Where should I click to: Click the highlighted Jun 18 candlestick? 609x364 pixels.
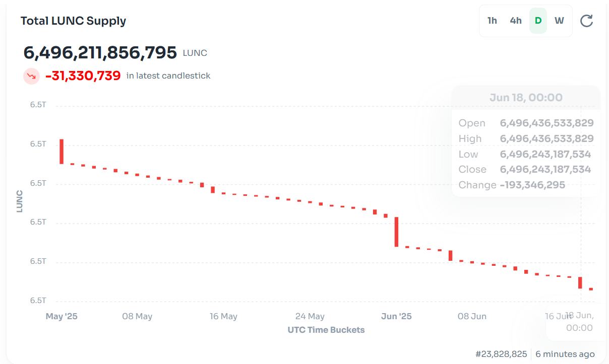pos(580,282)
